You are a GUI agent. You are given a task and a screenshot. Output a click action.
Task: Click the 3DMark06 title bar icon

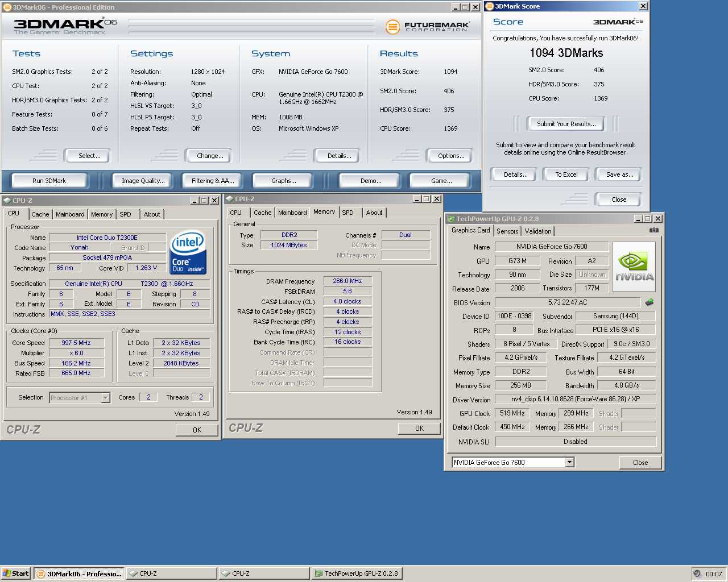point(7,7)
